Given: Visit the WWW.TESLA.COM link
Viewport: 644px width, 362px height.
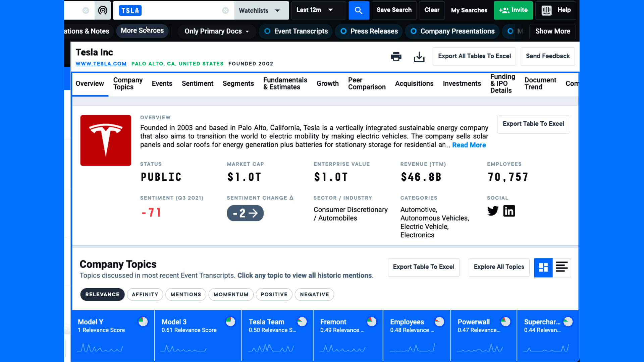Looking at the screenshot, I should pos(101,64).
